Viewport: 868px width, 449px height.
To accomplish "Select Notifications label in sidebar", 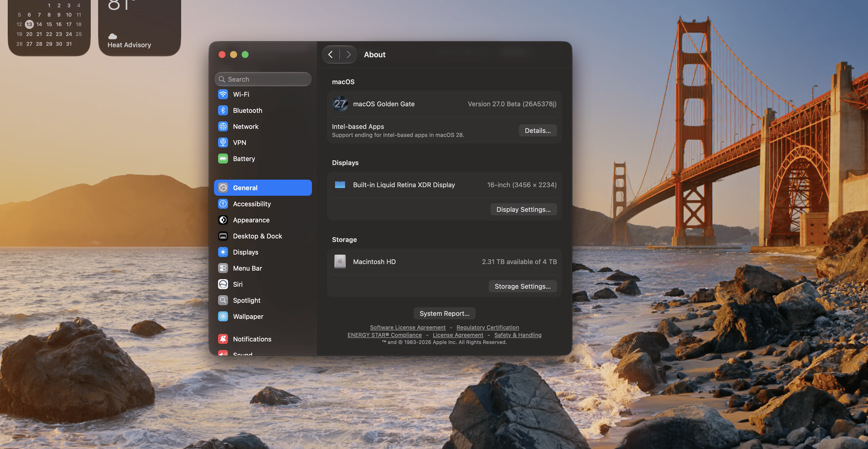I will pyautogui.click(x=252, y=339).
